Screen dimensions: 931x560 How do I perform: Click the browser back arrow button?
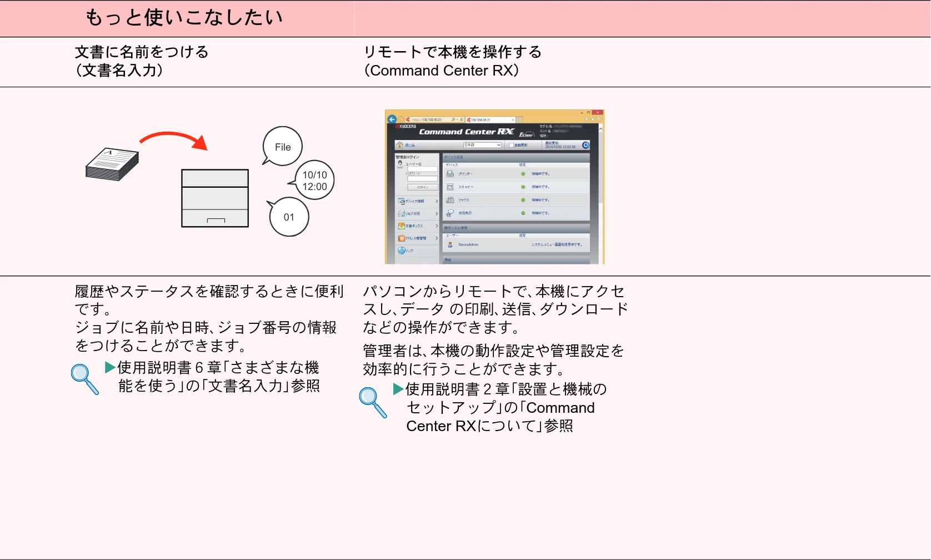tap(392, 119)
